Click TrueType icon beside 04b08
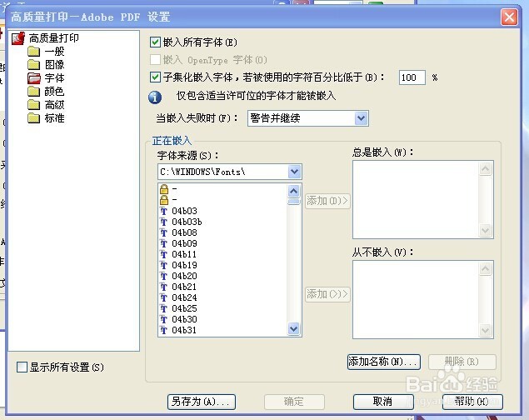This screenshot has height=420, width=529. [x=163, y=232]
